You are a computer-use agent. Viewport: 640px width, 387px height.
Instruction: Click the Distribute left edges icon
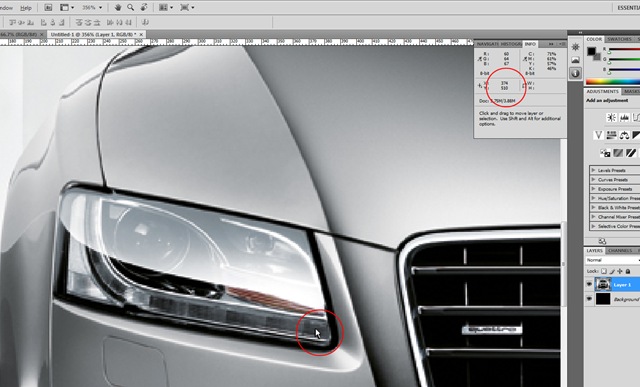pyautogui.click(x=110, y=22)
